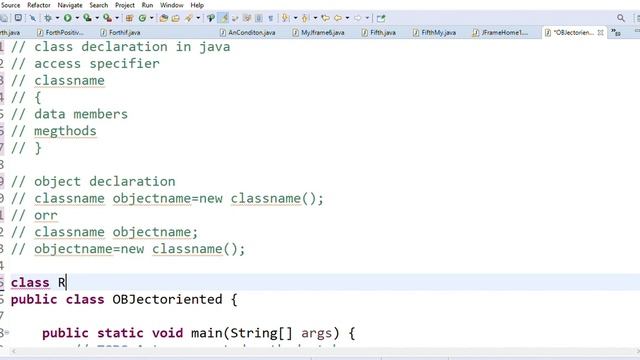
Task: Open the Search menu
Action: (99, 5)
